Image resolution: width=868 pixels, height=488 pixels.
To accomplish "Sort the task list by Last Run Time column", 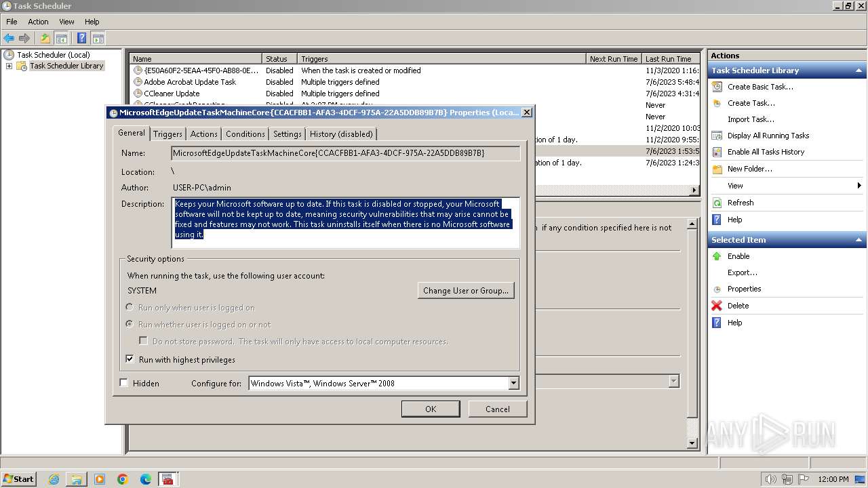I will (x=671, y=59).
